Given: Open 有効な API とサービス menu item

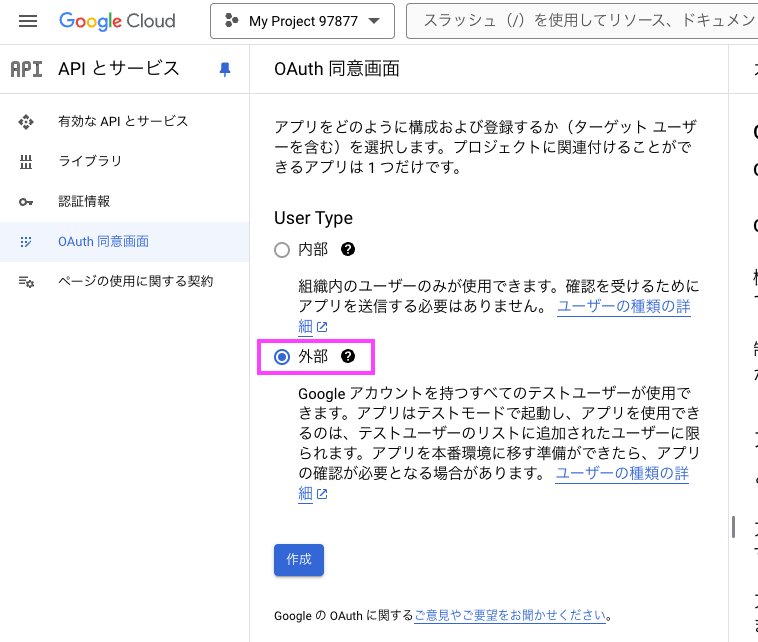Looking at the screenshot, I should pos(123,121).
